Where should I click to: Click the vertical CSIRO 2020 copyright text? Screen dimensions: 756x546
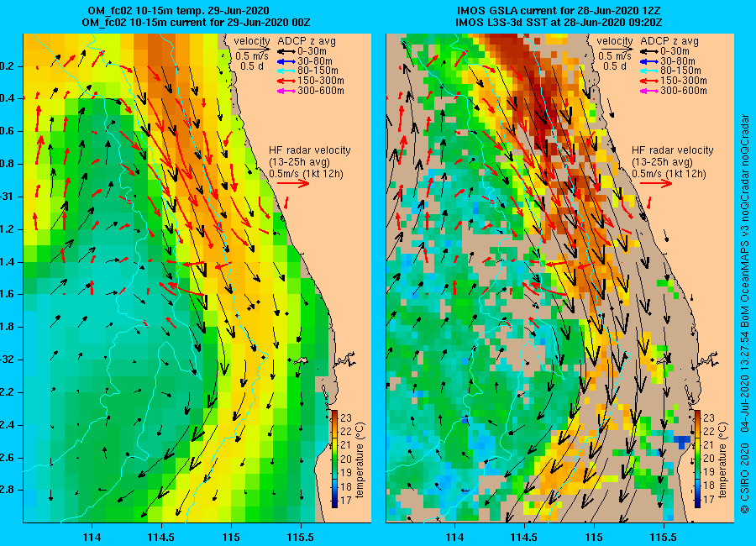745,313
